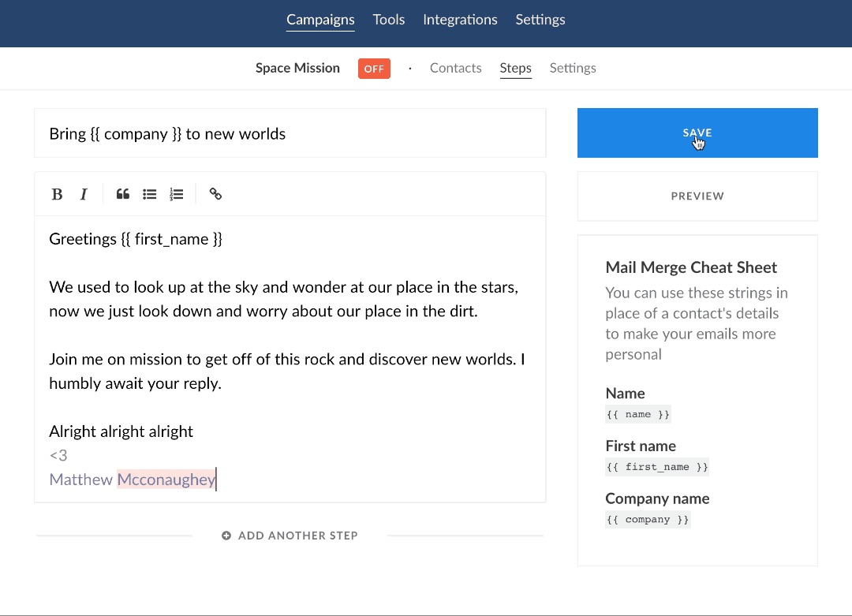852x616 pixels.
Task: Open the campaign Settings tab
Action: point(573,68)
